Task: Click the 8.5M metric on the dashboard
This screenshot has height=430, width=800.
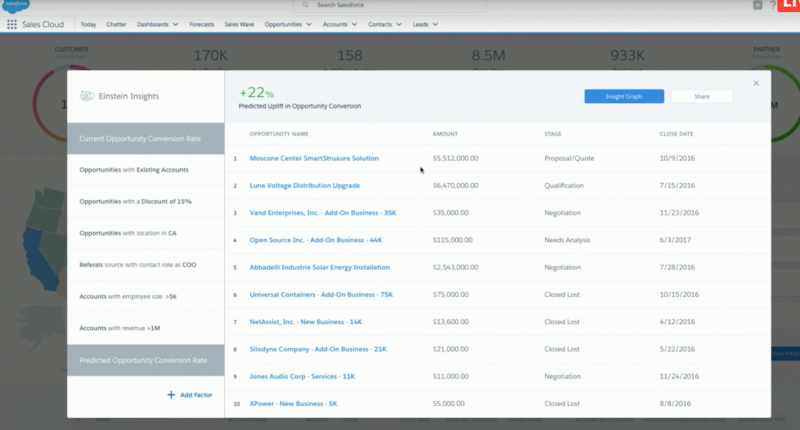Action: [488, 55]
